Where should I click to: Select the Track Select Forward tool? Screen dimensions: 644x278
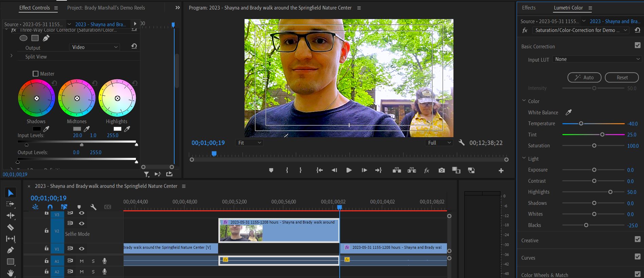(x=11, y=204)
